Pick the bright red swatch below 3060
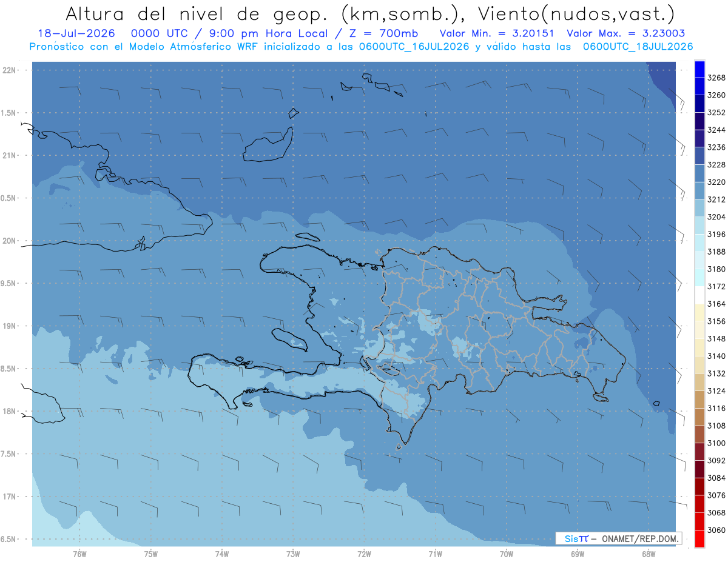Viewport: 728px width, 562px height. coord(699,538)
